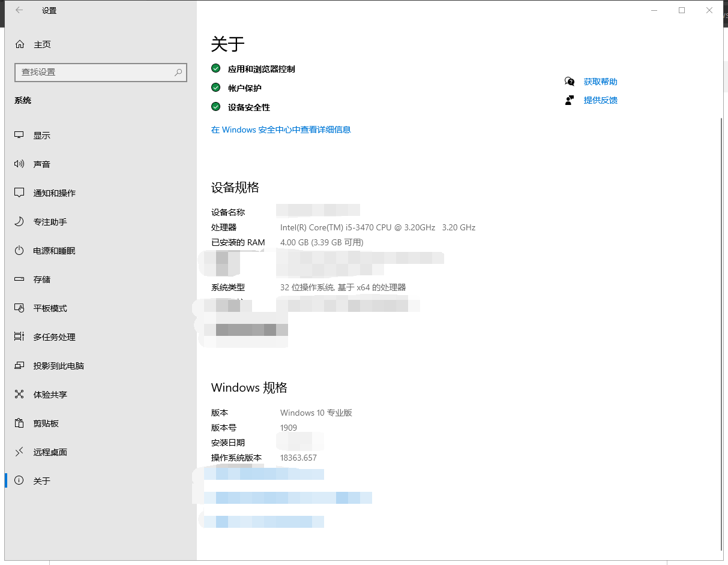The height and width of the screenshot is (565, 728).
Task: Select the 声音 speaker icon
Action: (x=19, y=164)
